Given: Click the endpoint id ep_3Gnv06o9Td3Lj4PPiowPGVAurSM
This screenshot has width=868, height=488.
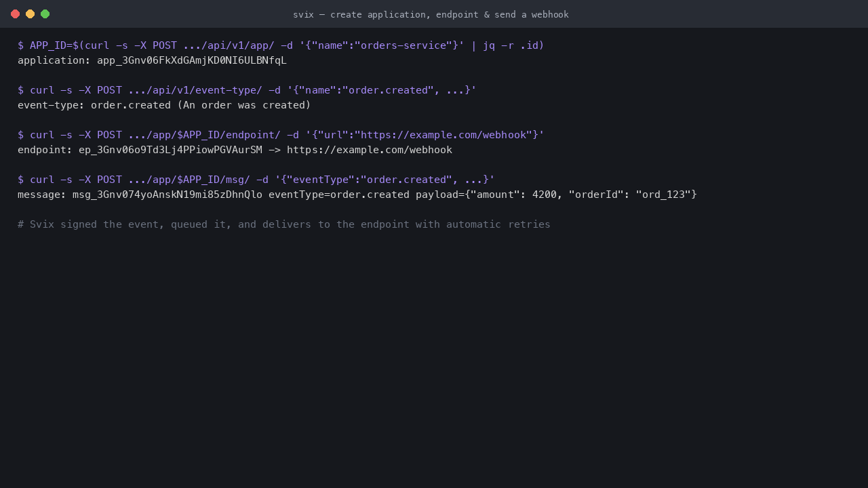Looking at the screenshot, I should [170, 150].
